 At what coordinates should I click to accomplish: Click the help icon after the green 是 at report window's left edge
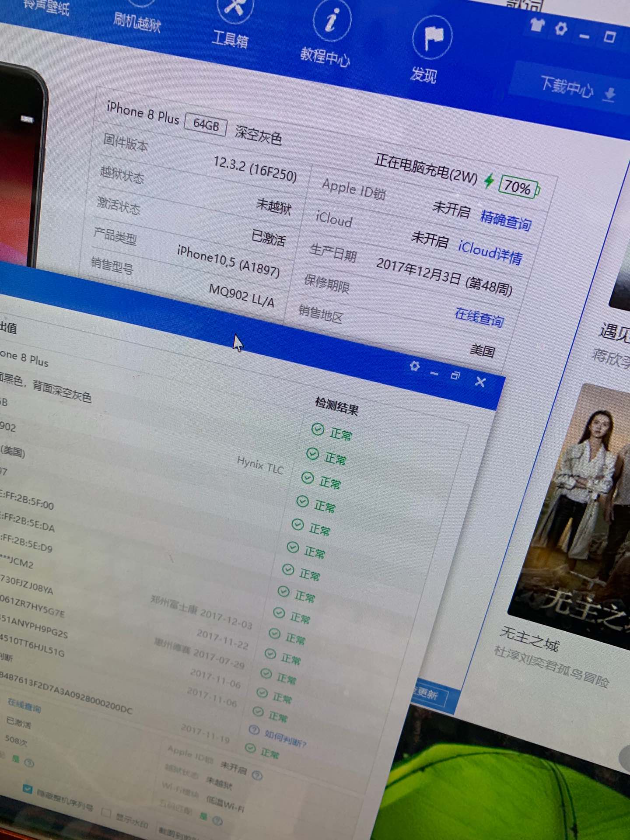(29, 763)
